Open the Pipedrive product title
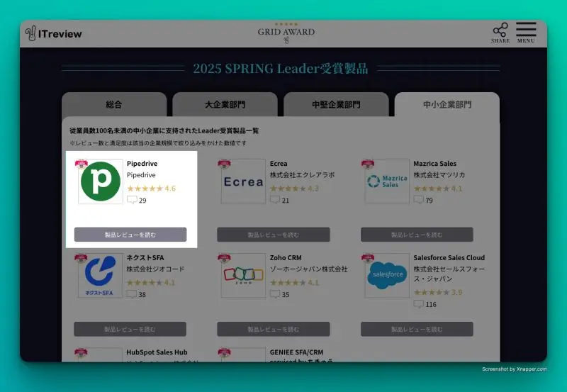This screenshot has width=567, height=392. (142, 164)
